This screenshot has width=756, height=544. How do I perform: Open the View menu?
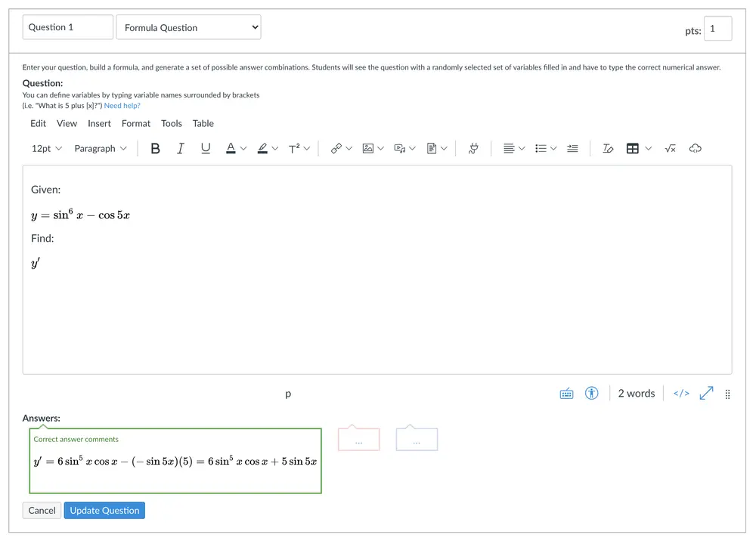67,123
